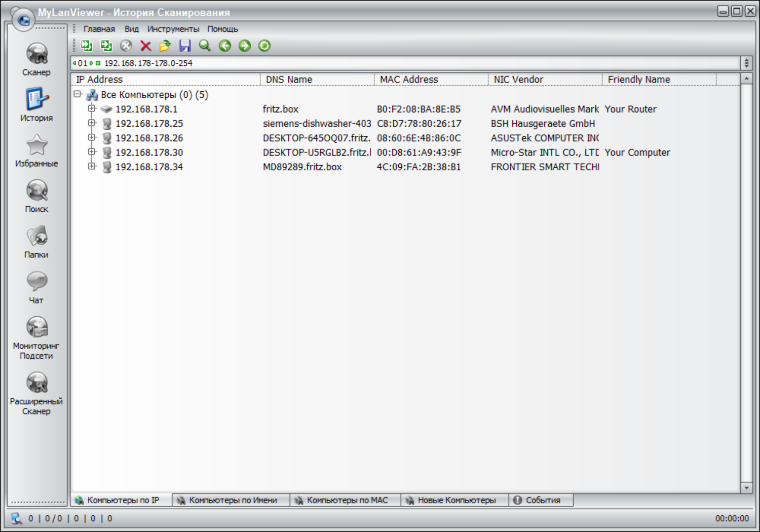Expand the 192.168.178.1 node
This screenshot has height=532, width=760.
(92, 108)
